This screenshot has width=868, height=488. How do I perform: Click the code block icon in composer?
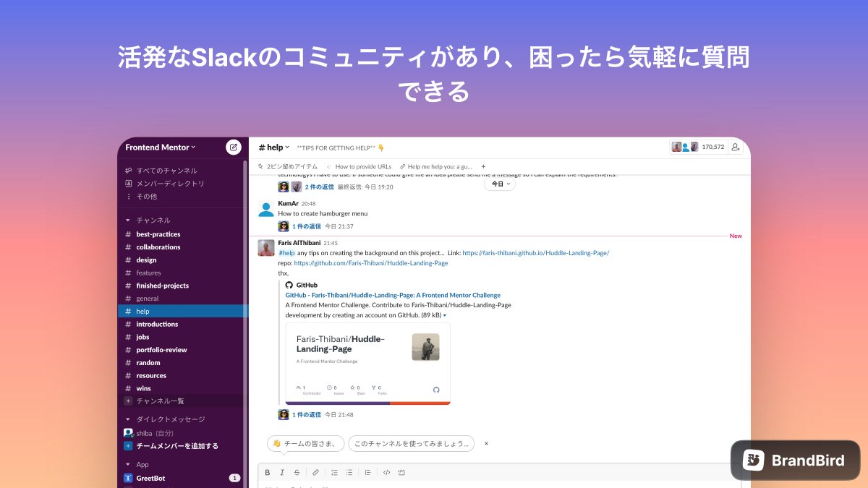401,472
